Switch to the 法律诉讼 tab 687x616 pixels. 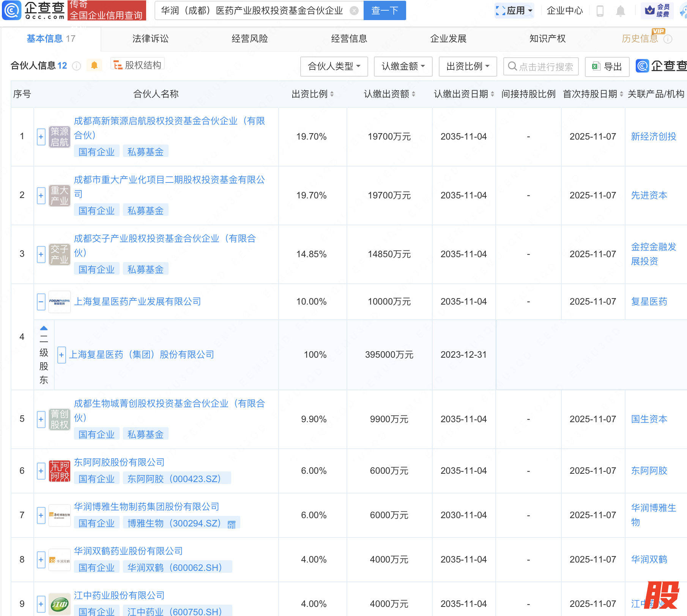[150, 39]
